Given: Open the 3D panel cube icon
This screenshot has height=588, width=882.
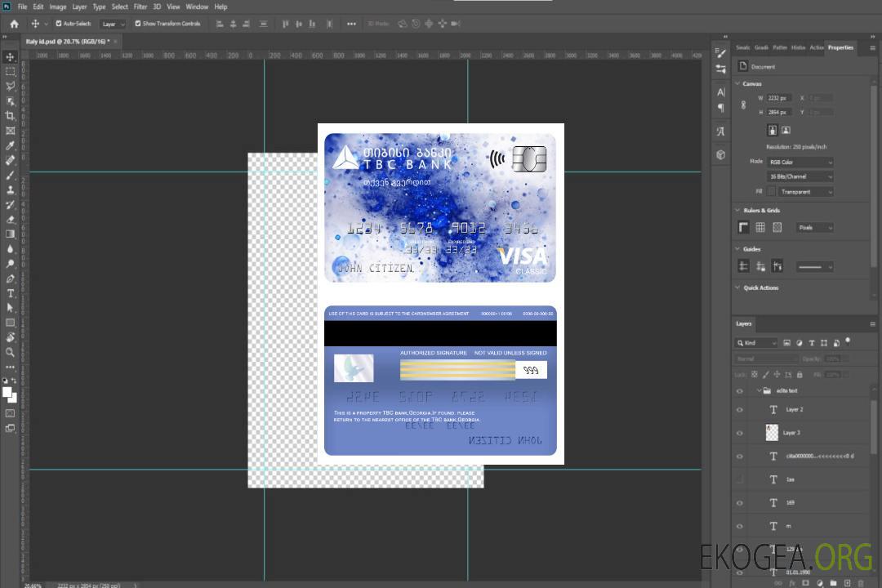Looking at the screenshot, I should point(721,154).
